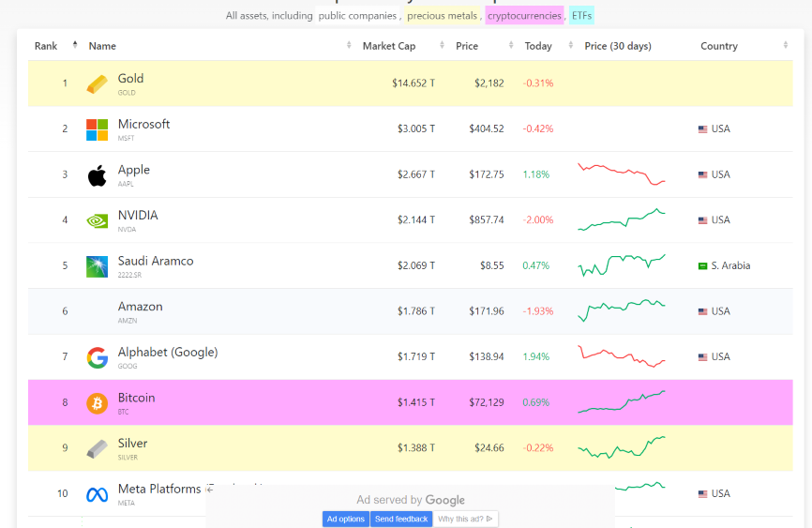Viewport: 812px width, 528px height.
Task: Click the Gold bar icon
Action: pyautogui.click(x=97, y=84)
